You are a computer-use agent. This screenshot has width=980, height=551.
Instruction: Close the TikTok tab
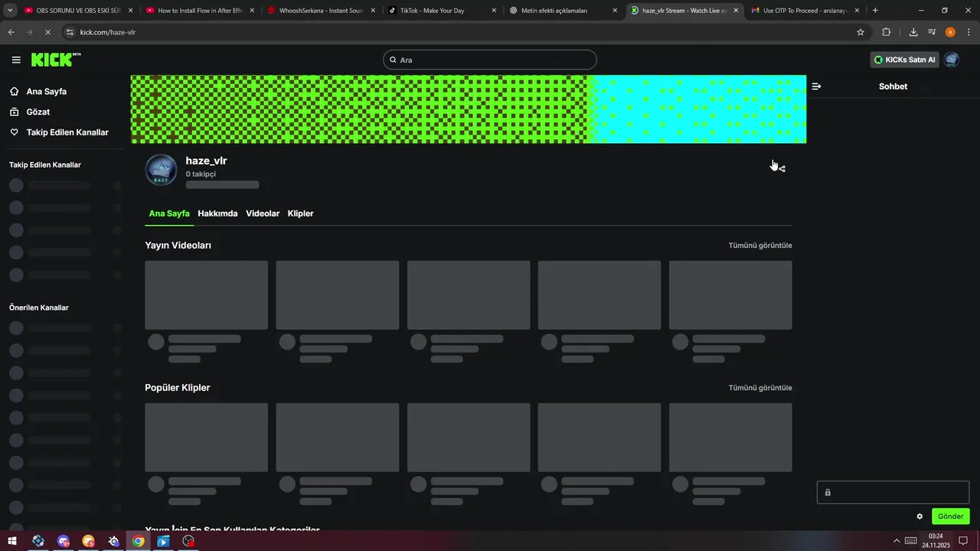tap(494, 11)
